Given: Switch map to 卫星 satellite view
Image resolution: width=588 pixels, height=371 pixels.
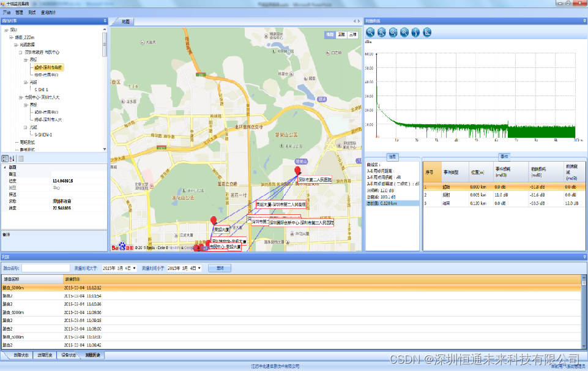Looking at the screenshot, I should pos(341,34).
